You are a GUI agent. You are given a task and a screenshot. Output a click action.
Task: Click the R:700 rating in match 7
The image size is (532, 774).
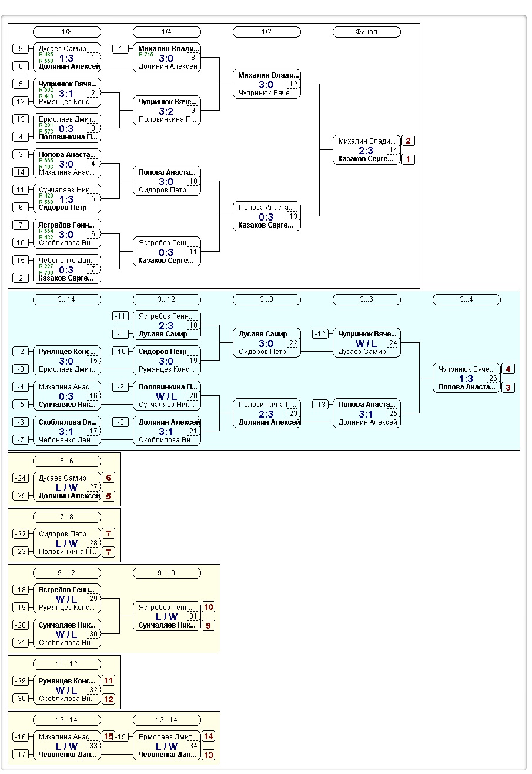[46, 273]
